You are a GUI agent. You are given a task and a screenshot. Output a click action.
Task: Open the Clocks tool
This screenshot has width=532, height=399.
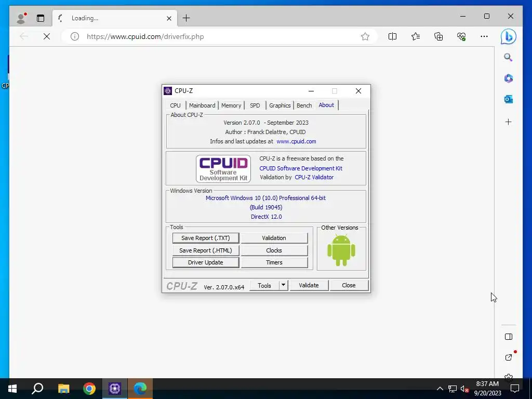pos(274,250)
